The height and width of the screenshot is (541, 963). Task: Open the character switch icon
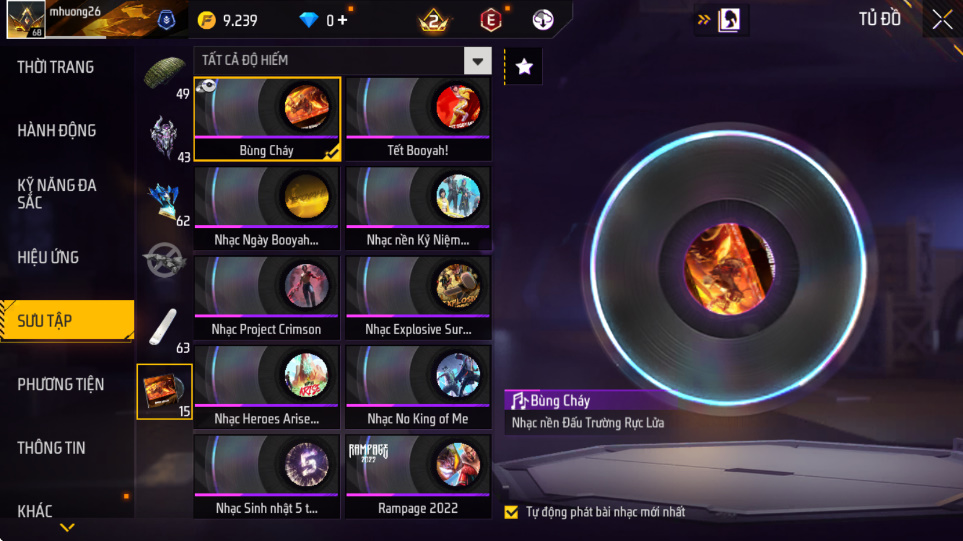(x=729, y=20)
